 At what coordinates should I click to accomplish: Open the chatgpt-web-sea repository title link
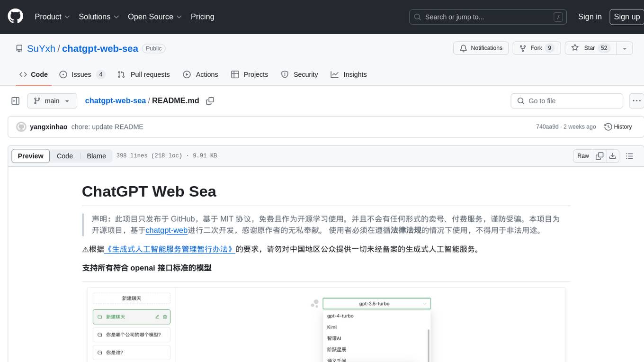[100, 48]
